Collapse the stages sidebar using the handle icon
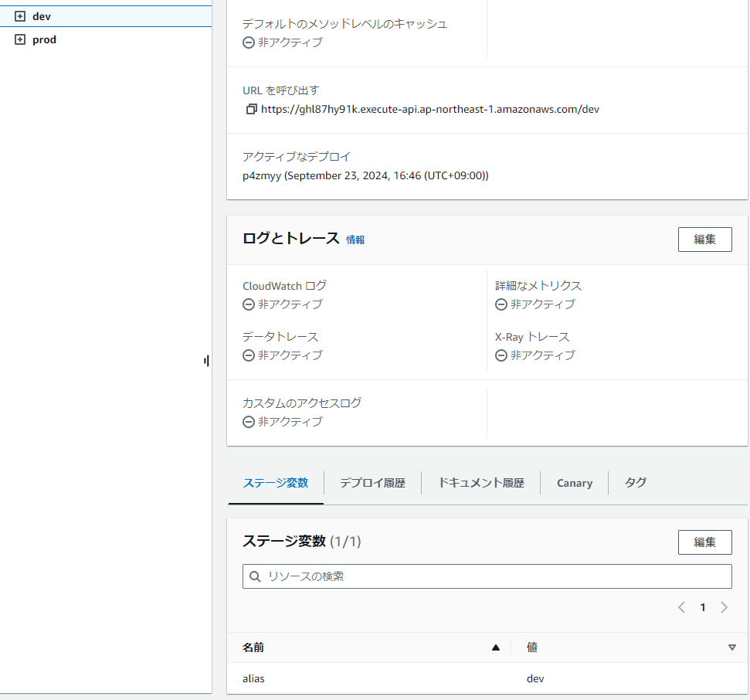Screen dimensions: 750x700 point(205,361)
